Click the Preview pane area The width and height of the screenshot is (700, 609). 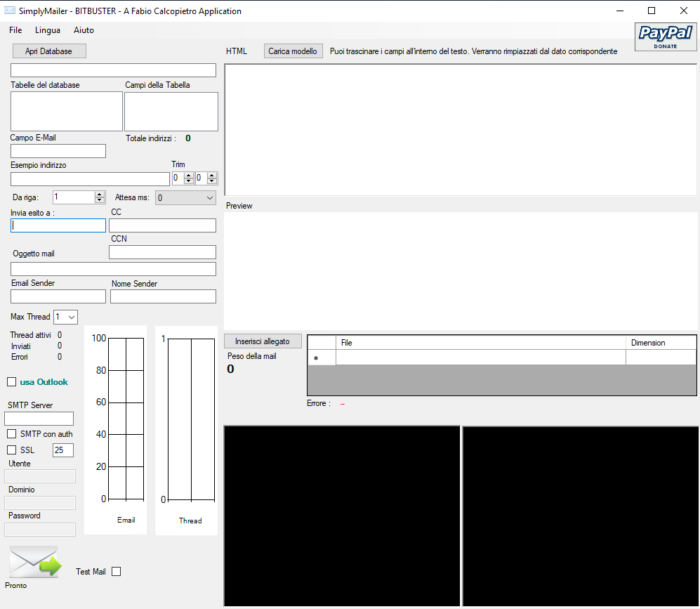[x=461, y=271]
